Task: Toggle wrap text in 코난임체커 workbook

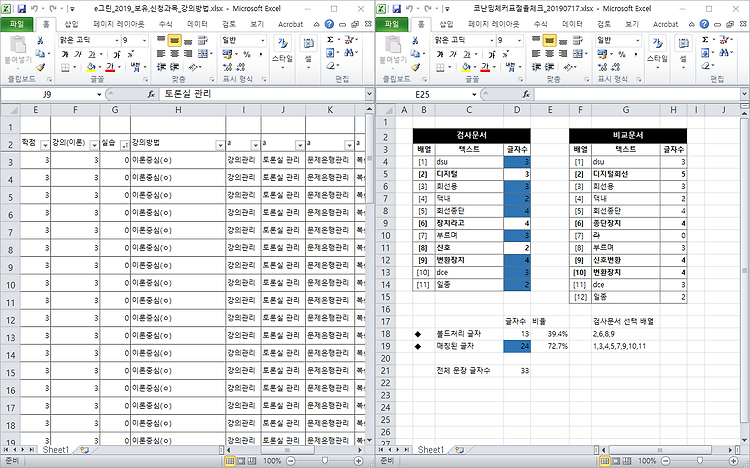Action: pyautogui.click(x=578, y=41)
